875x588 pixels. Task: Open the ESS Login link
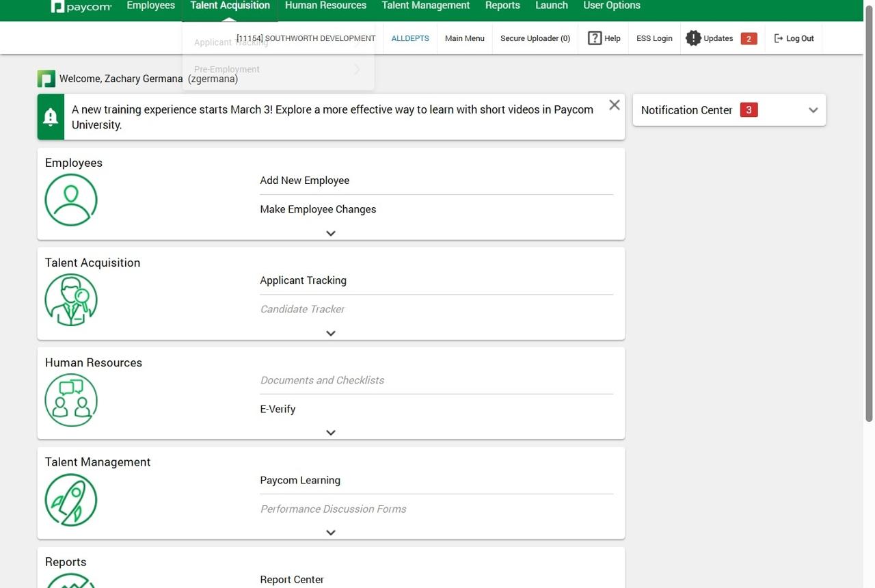click(x=654, y=38)
